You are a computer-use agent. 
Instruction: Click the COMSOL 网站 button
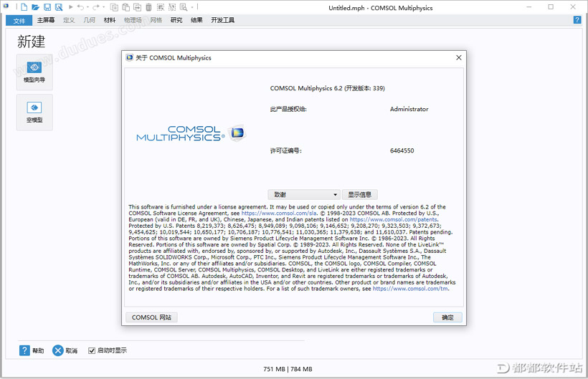pyautogui.click(x=151, y=317)
